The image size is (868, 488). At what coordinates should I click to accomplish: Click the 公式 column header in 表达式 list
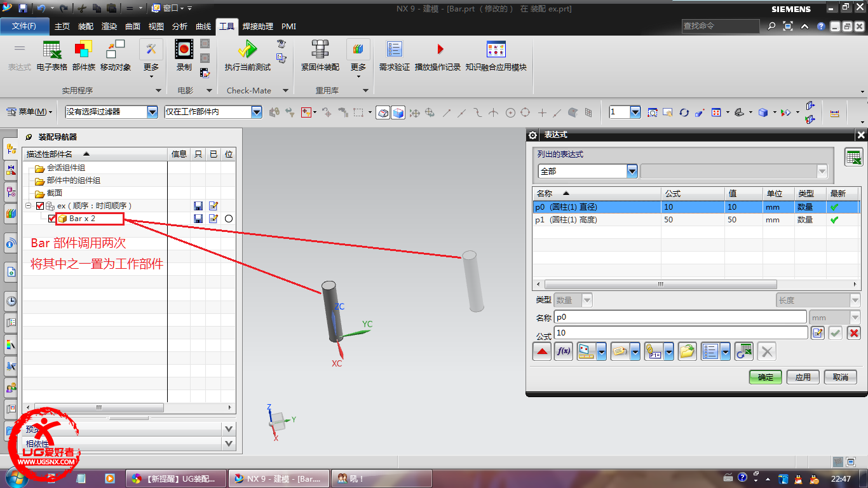693,193
